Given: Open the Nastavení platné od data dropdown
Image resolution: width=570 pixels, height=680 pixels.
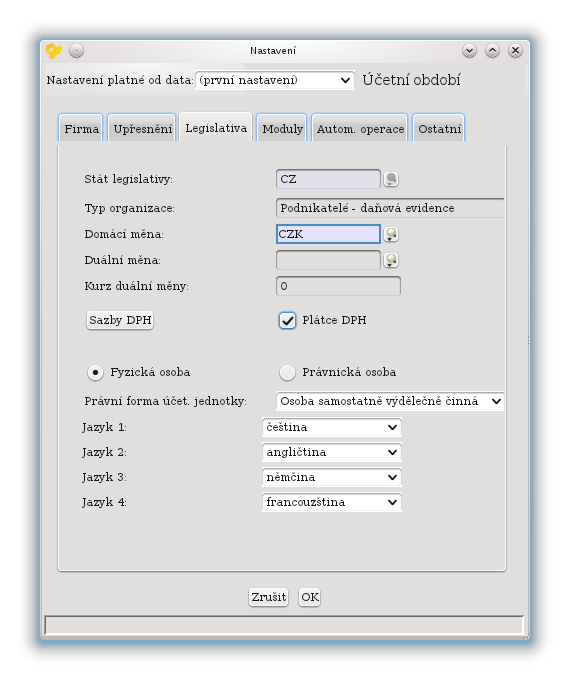Looking at the screenshot, I should point(275,80).
